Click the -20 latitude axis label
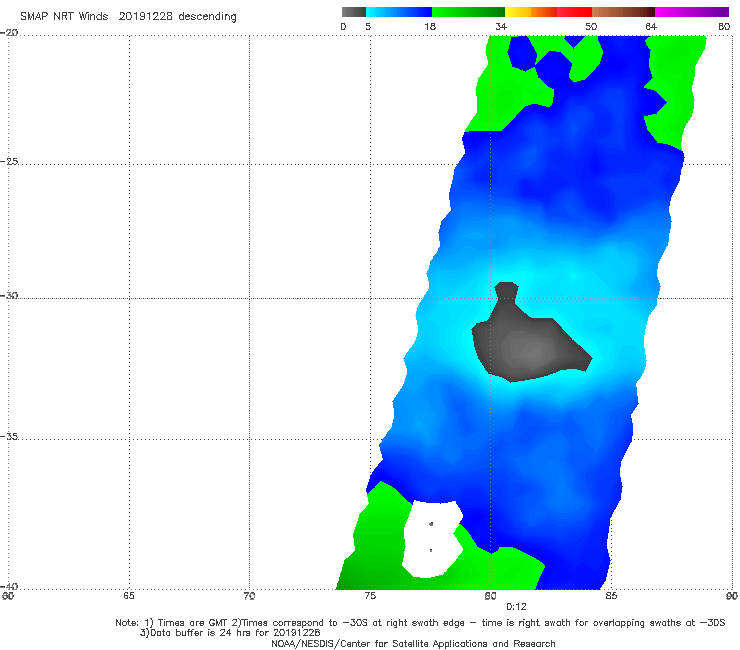Image resolution: width=740 pixels, height=650 pixels. click(x=9, y=33)
